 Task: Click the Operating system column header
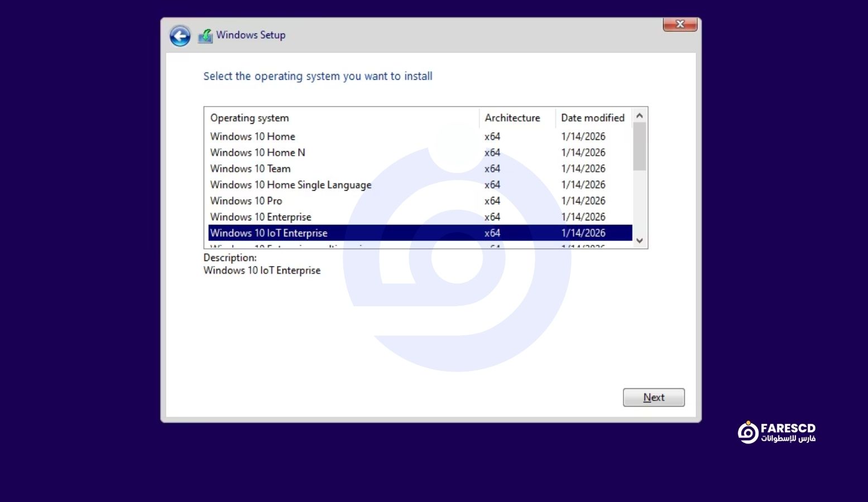[250, 118]
